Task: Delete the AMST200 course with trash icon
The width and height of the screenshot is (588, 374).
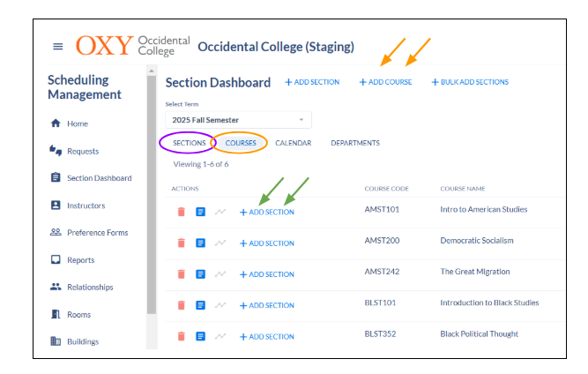Action: coord(181,243)
